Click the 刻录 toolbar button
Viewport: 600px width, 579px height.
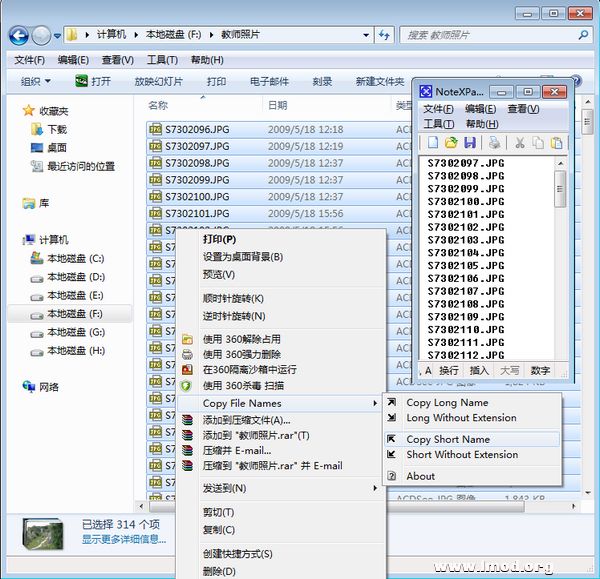322,82
